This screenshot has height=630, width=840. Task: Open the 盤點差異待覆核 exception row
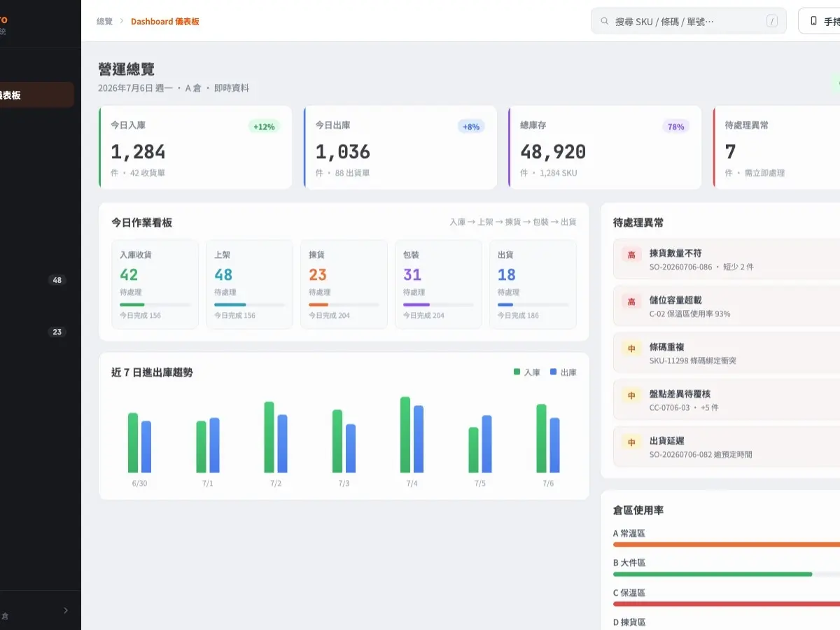pos(727,400)
